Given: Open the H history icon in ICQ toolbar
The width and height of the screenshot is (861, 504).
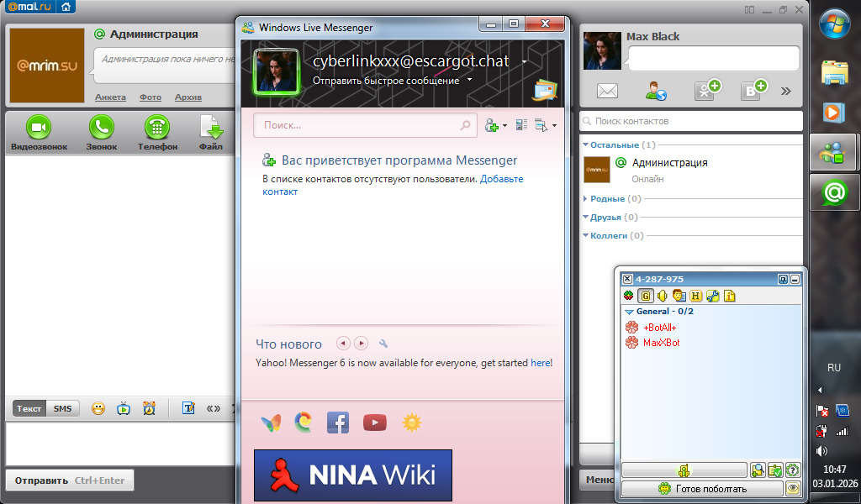Looking at the screenshot, I should tap(695, 296).
